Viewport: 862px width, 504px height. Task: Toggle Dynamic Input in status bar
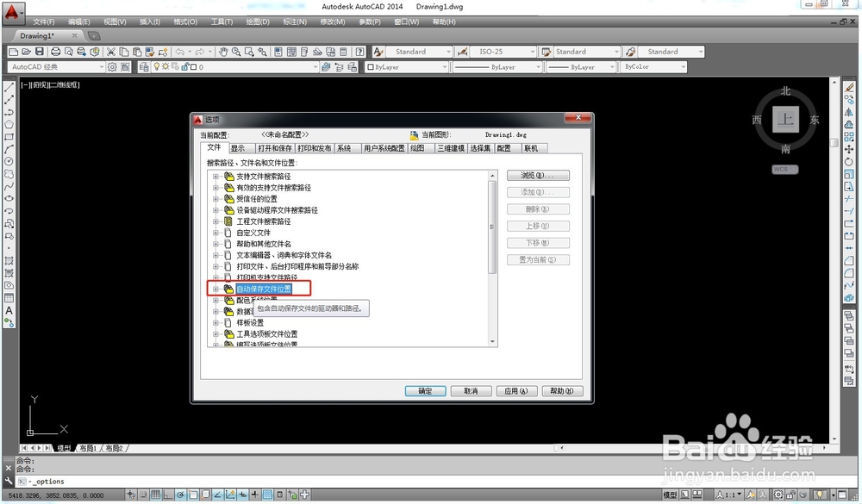click(242, 495)
